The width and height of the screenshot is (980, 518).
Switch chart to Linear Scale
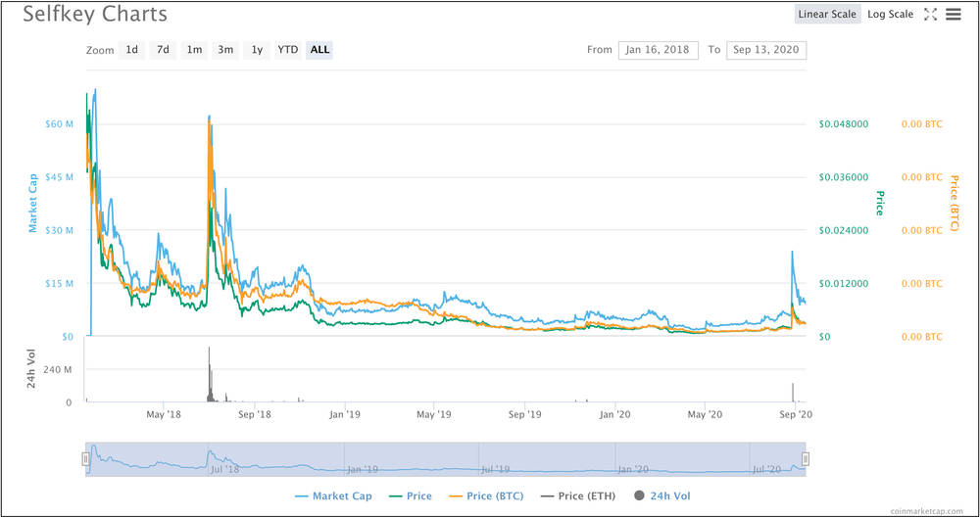(x=827, y=15)
